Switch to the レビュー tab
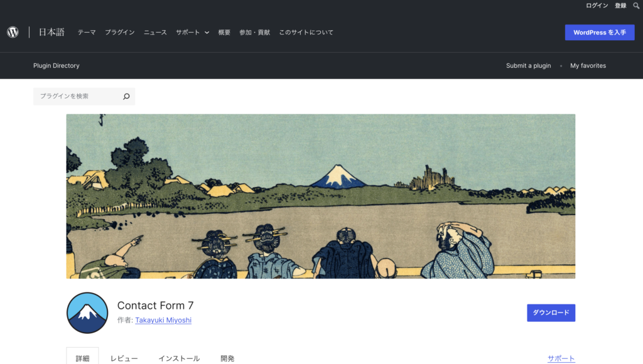The image size is (643, 364). point(124,358)
